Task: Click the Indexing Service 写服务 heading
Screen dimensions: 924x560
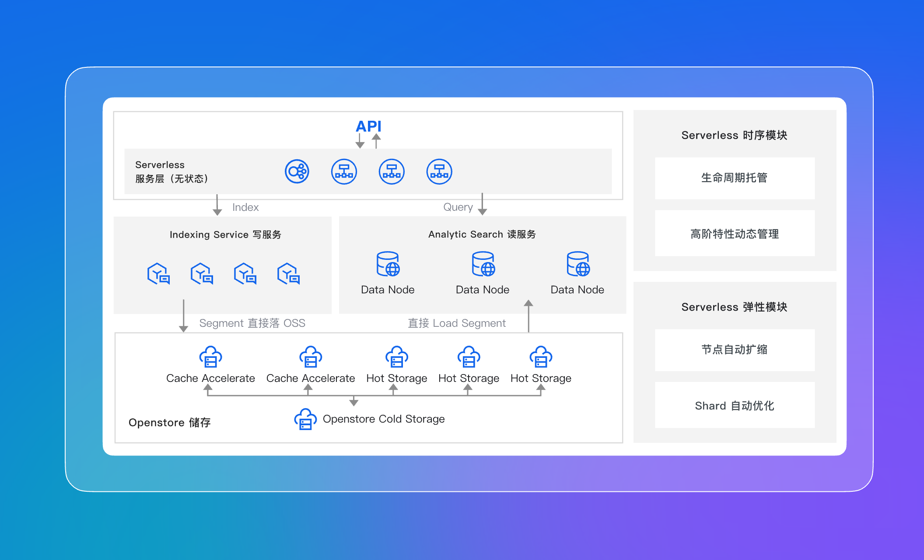Action: pyautogui.click(x=225, y=234)
